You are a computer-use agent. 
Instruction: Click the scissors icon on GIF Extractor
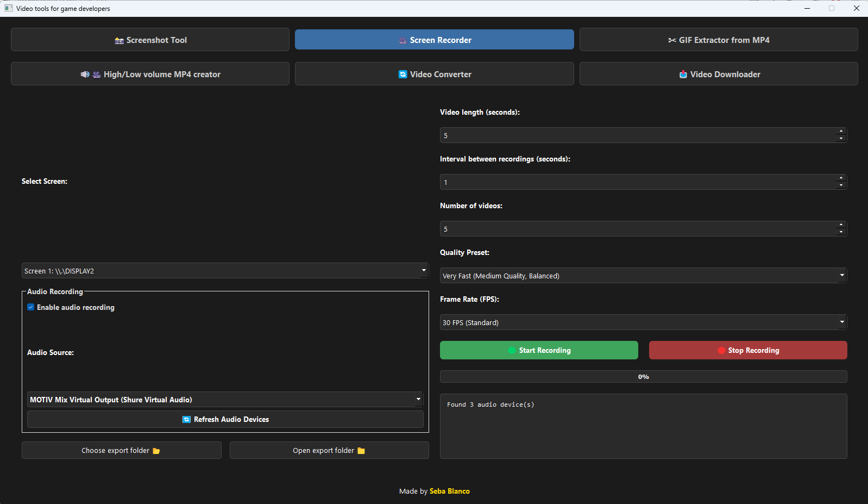[x=672, y=40]
